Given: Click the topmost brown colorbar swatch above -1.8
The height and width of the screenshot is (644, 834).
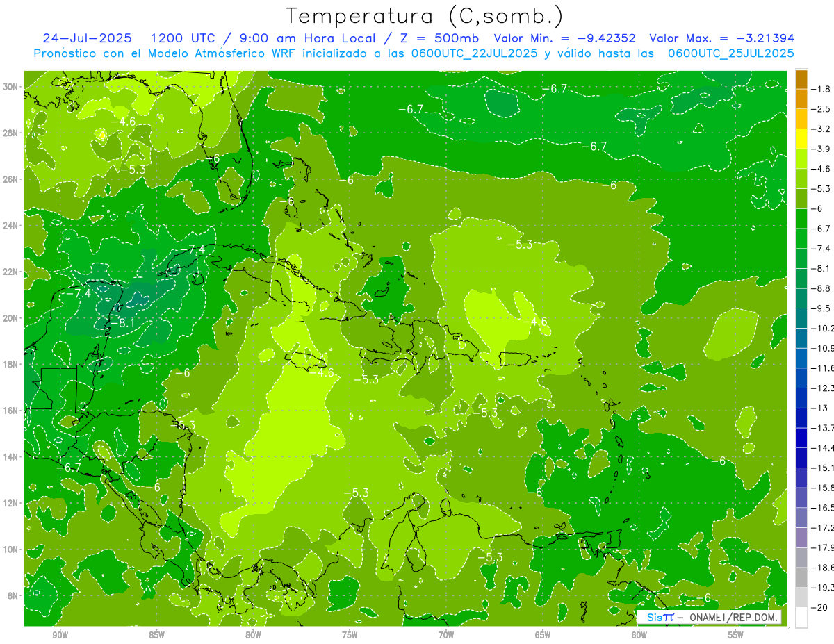Looking at the screenshot, I should click(x=801, y=79).
